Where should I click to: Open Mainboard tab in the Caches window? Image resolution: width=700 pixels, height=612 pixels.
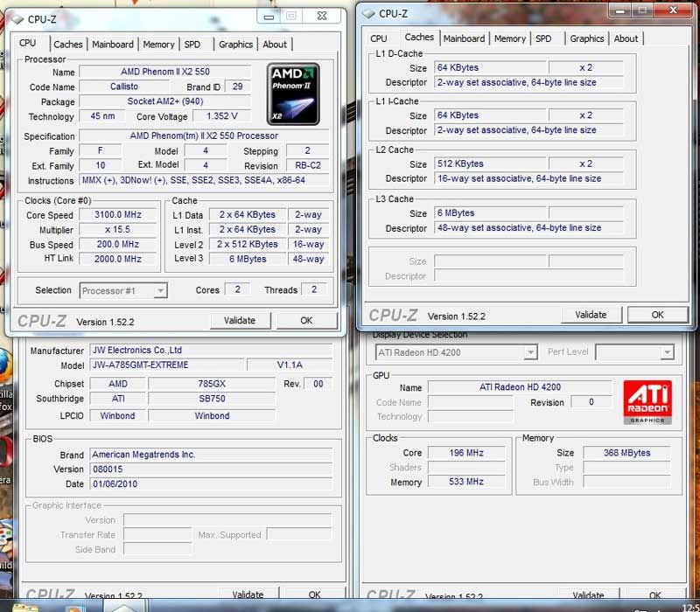point(464,38)
